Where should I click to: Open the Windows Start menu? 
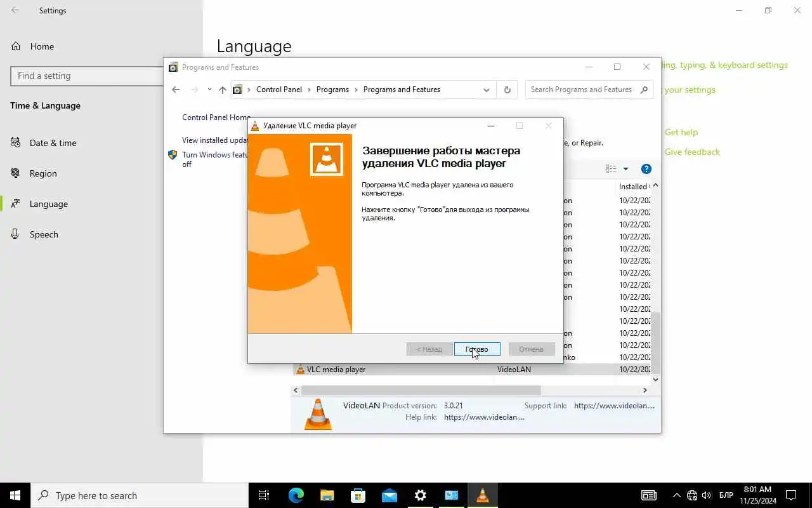coord(15,495)
